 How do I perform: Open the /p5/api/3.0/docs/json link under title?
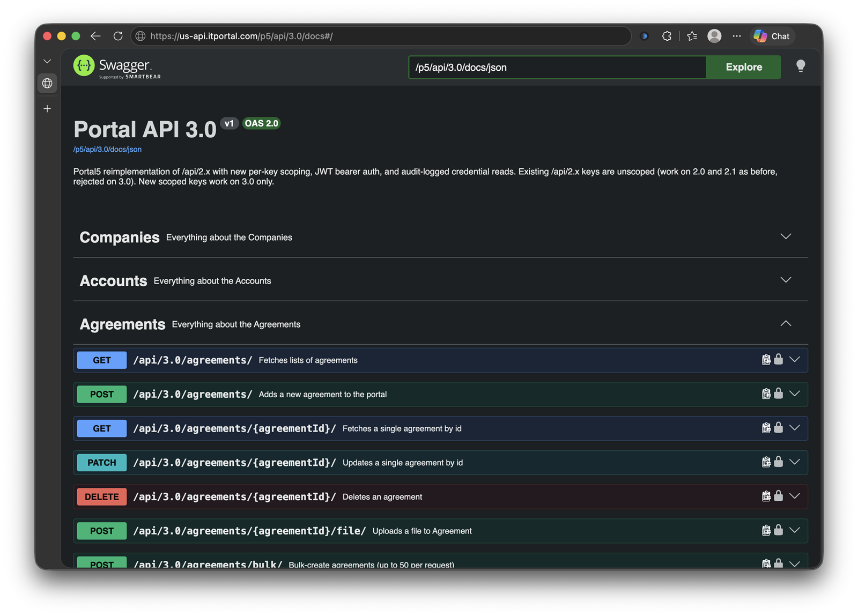[x=107, y=150]
